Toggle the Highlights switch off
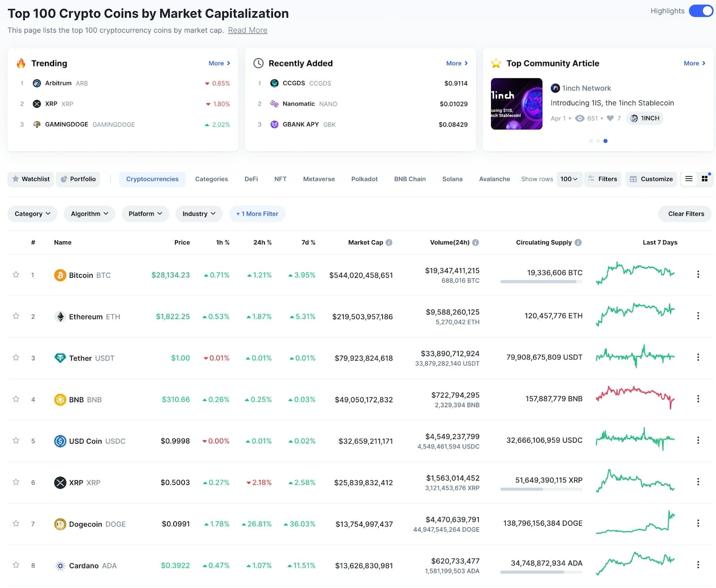 (700, 11)
